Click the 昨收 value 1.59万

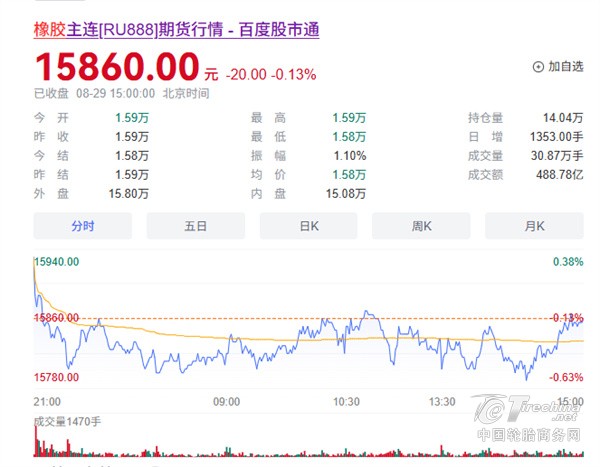(132, 137)
